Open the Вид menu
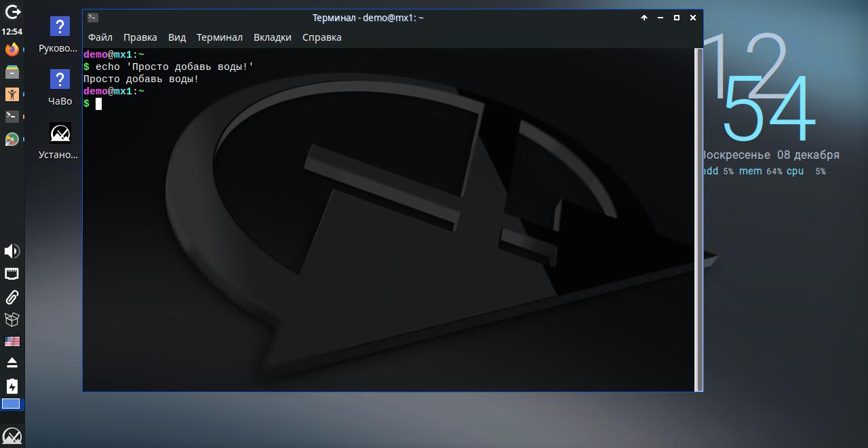The width and height of the screenshot is (868, 448). click(177, 37)
